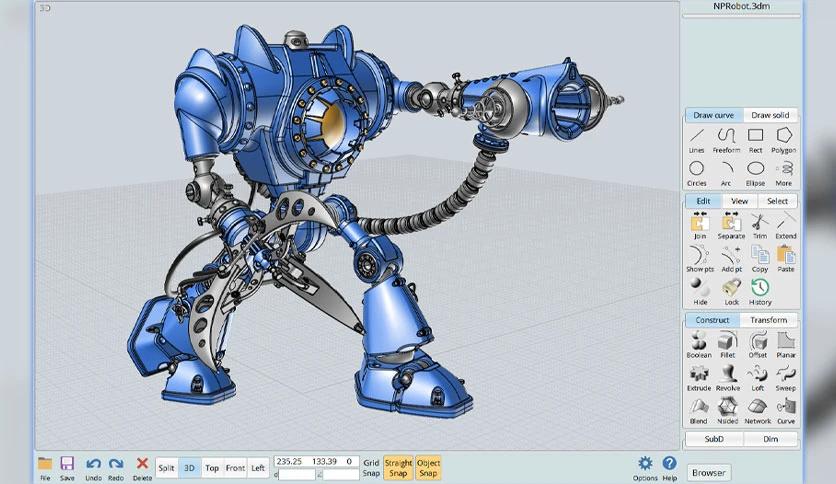Open Options gear icon
The height and width of the screenshot is (484, 836).
[645, 468]
